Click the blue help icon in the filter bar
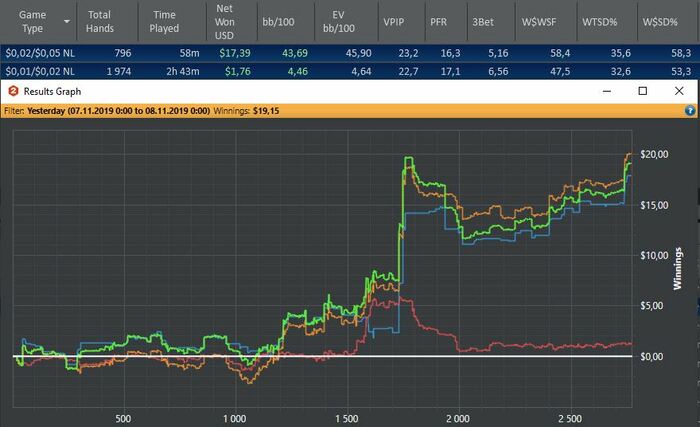This screenshot has width=700, height=427. pos(690,111)
